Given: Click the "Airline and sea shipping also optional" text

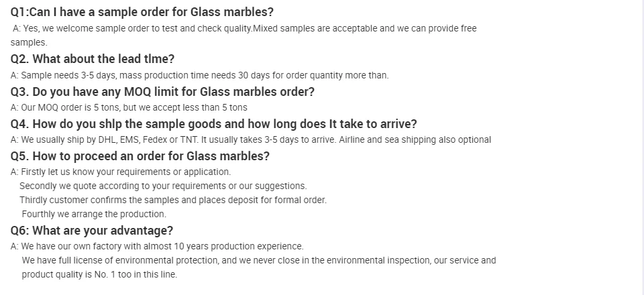Looking at the screenshot, I should pos(415,139).
